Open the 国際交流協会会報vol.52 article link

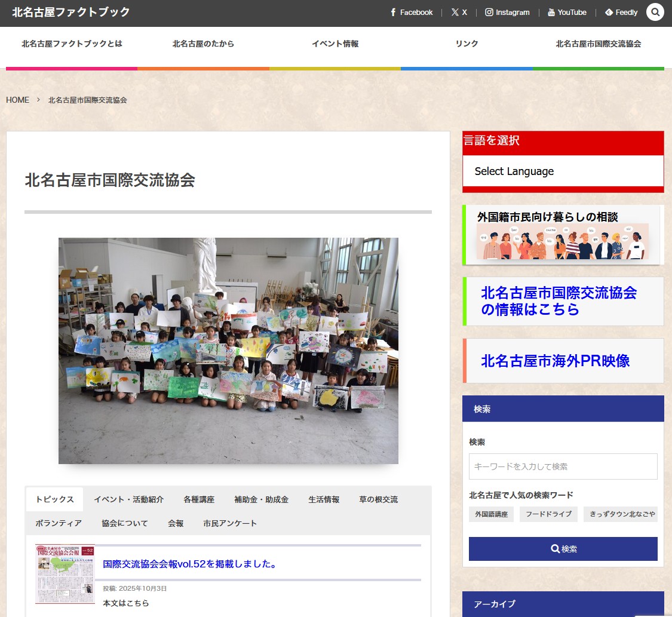pos(189,564)
